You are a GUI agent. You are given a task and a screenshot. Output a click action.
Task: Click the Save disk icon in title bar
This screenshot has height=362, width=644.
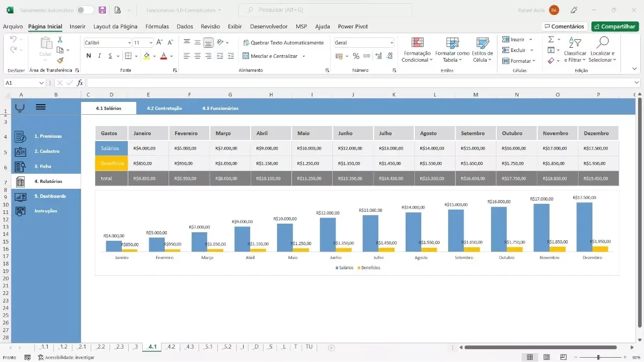(x=102, y=10)
